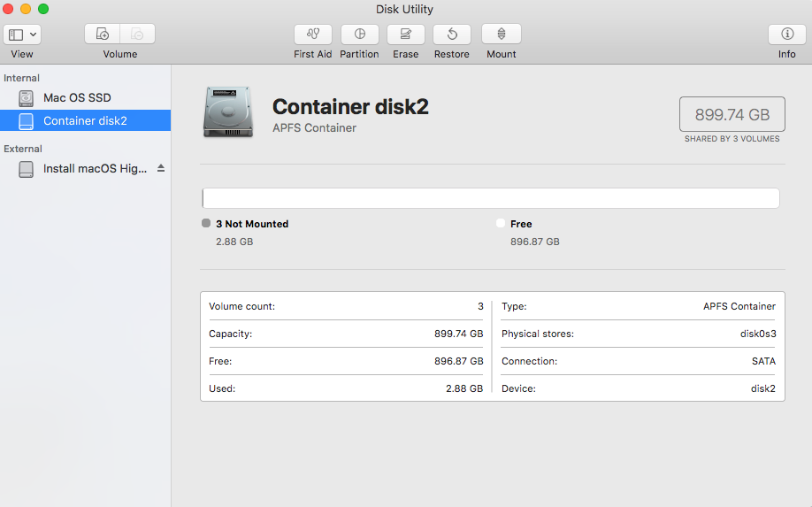Click the Disk Utility window title

pos(404,10)
